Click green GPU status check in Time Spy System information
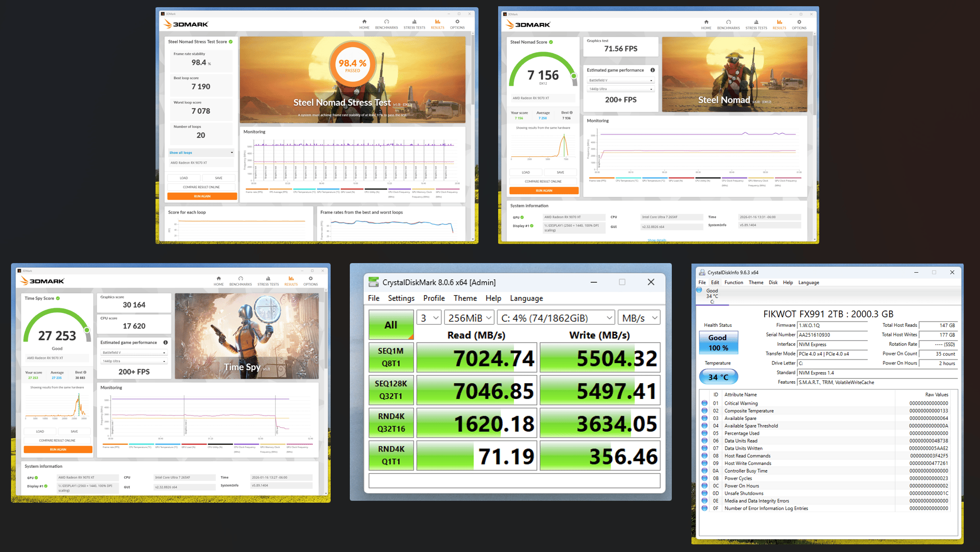 coord(36,478)
